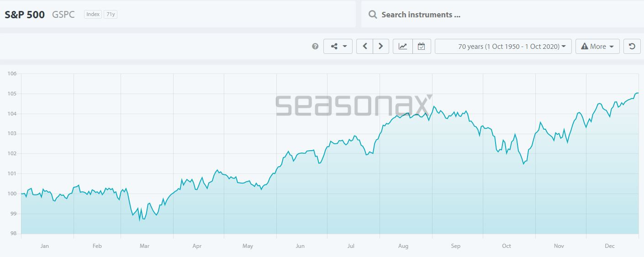Click the Mar month label
This screenshot has height=257, width=644.
coord(144,246)
